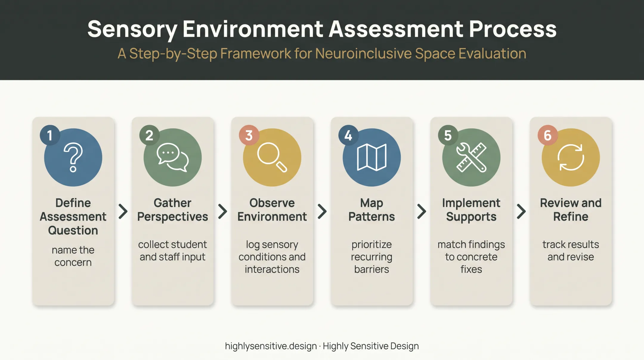Click the chevron arrow after Gather Perspectives
This screenshot has height=360, width=644.
222,211
